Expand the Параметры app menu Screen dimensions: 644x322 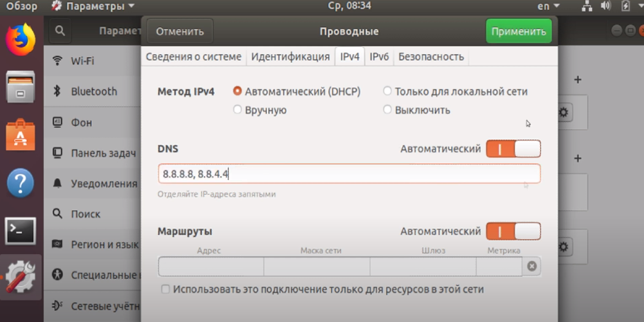[x=93, y=6]
